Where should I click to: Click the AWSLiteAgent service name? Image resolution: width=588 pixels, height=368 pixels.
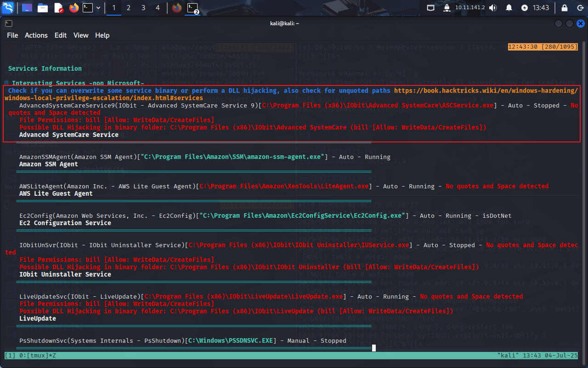41,186
